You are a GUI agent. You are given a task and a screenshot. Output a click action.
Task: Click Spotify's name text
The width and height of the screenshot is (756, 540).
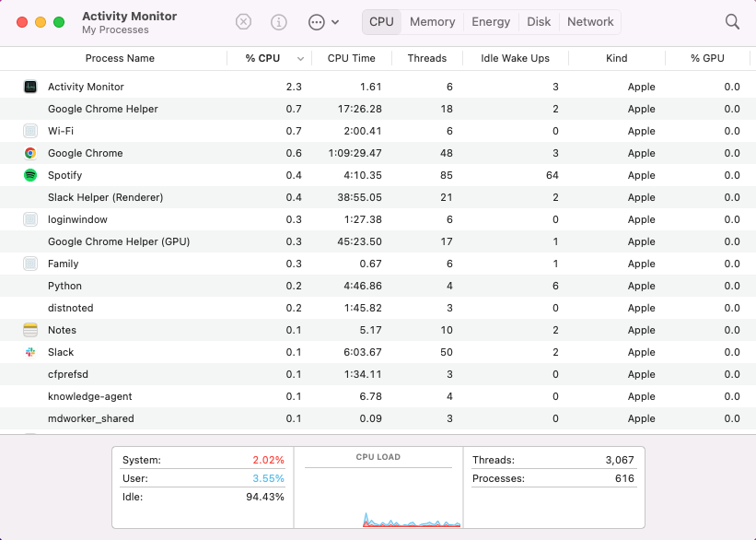click(x=64, y=175)
